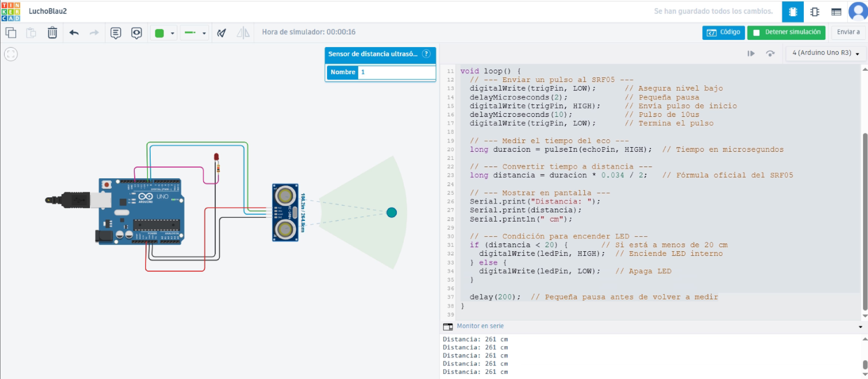Click the Tinkercad logo
Image resolution: width=868 pixels, height=379 pixels.
pos(11,11)
